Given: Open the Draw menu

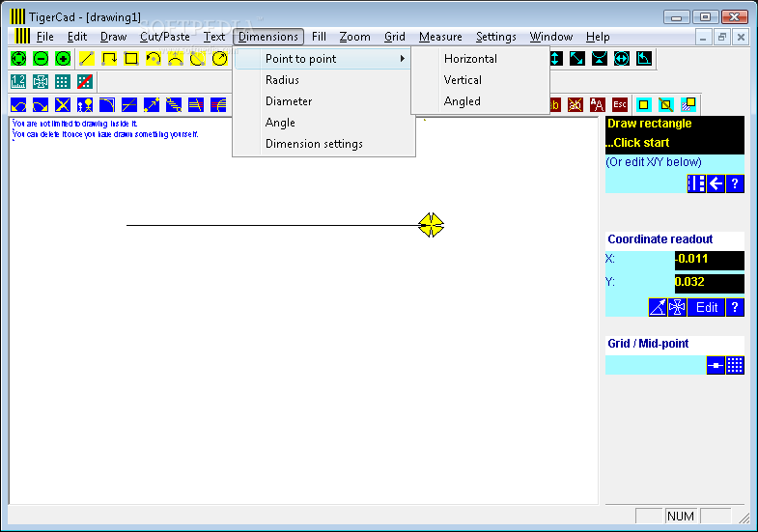Looking at the screenshot, I should coord(114,37).
